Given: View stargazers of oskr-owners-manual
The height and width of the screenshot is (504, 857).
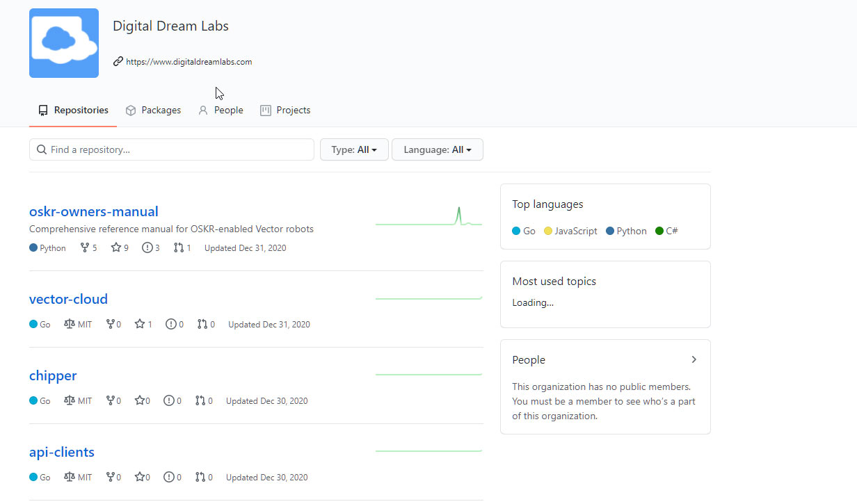Looking at the screenshot, I should [x=120, y=247].
